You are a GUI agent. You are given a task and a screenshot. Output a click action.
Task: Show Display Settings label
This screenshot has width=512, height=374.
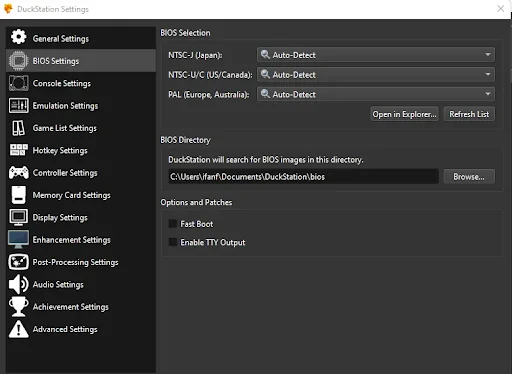click(x=60, y=217)
